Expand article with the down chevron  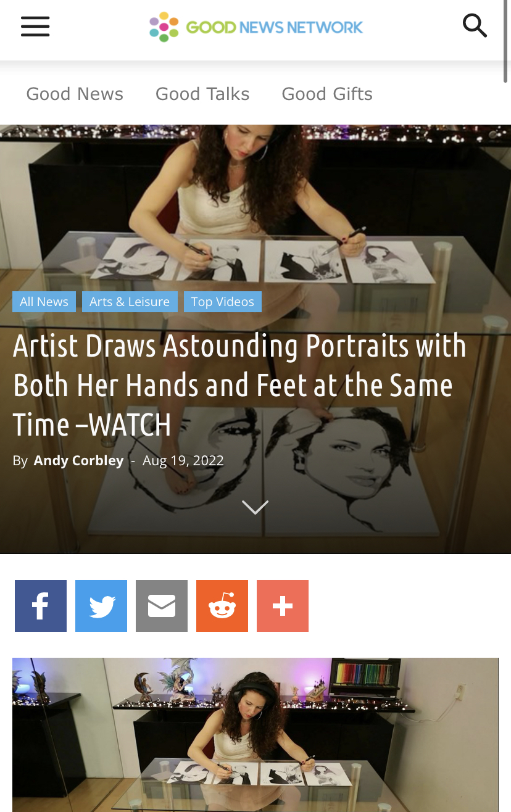click(x=255, y=507)
